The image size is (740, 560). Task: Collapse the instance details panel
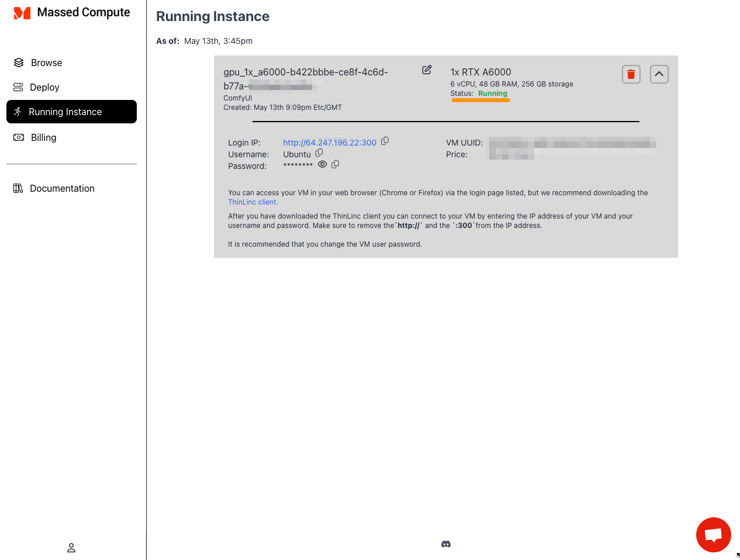point(659,74)
